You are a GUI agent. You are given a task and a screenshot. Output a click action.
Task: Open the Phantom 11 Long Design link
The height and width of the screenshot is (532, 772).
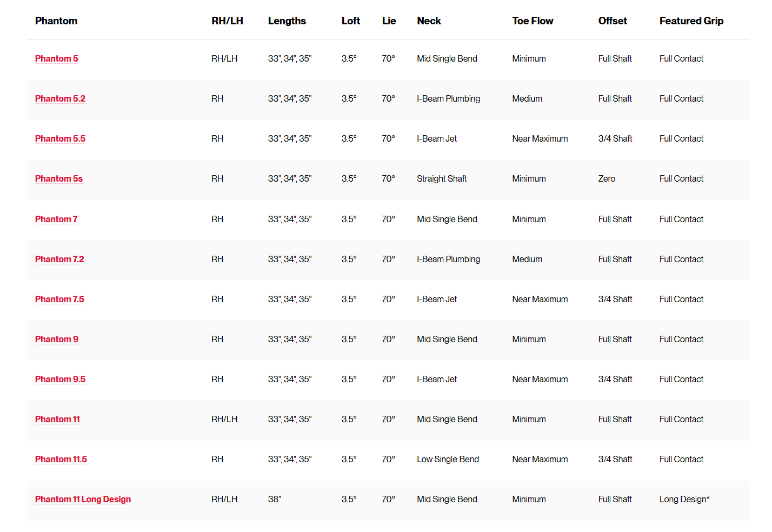[x=83, y=499]
